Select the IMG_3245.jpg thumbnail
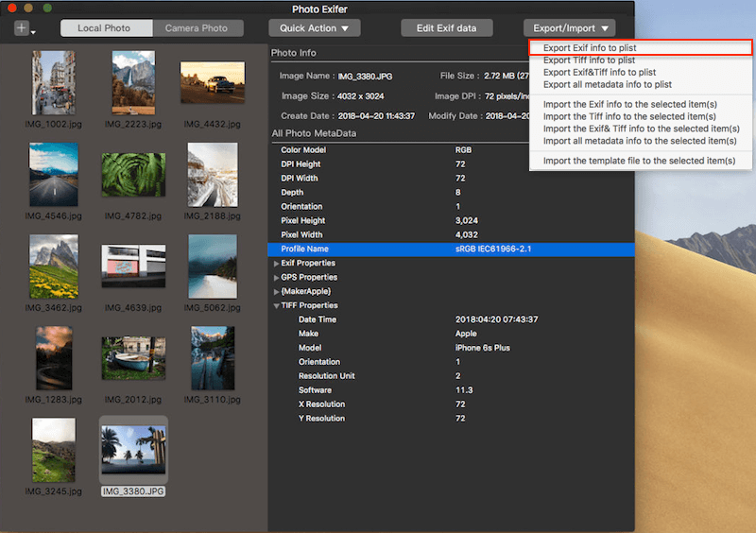This screenshot has height=533, width=756. coord(54,450)
